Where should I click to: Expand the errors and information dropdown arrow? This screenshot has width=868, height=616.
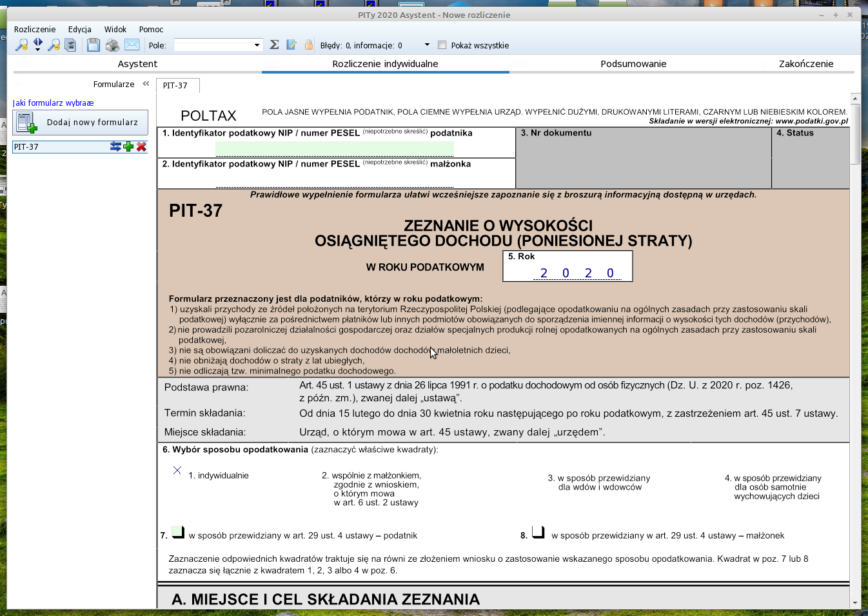point(427,45)
